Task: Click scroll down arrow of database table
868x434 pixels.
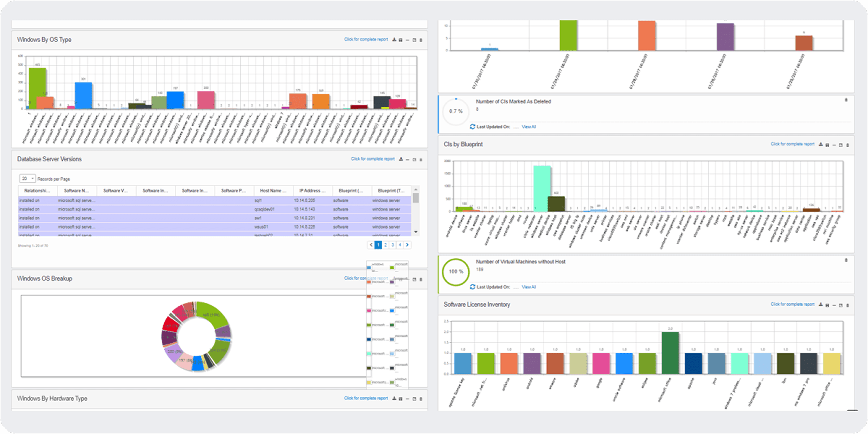Action: [x=416, y=232]
